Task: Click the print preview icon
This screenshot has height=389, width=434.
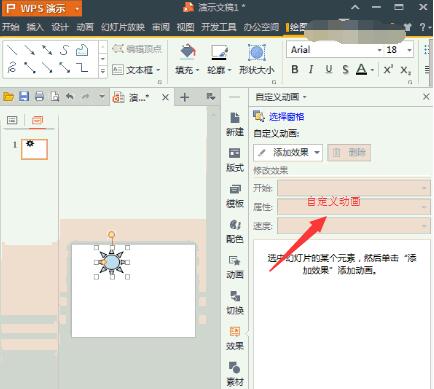Action: click(55, 97)
